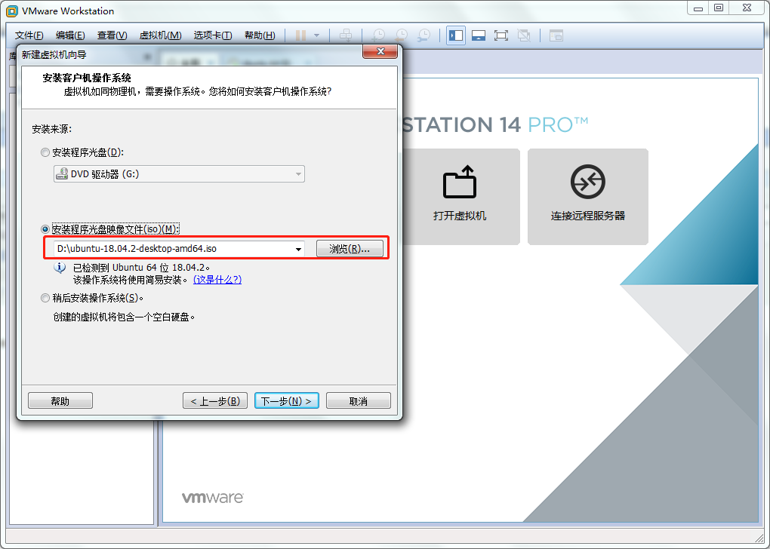Click the revert to snapshot toolbar icon
Image resolution: width=770 pixels, height=549 pixels.
(x=401, y=35)
